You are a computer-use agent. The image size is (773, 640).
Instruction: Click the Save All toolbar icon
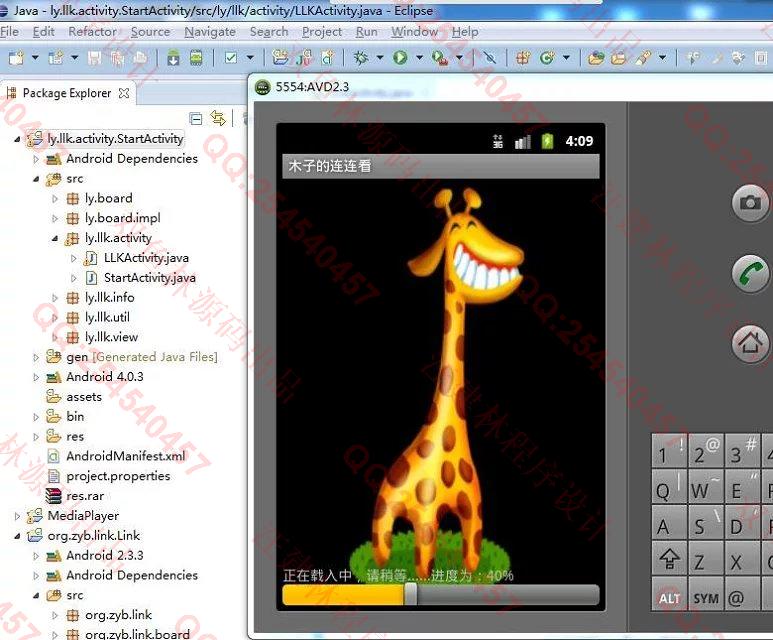click(117, 58)
